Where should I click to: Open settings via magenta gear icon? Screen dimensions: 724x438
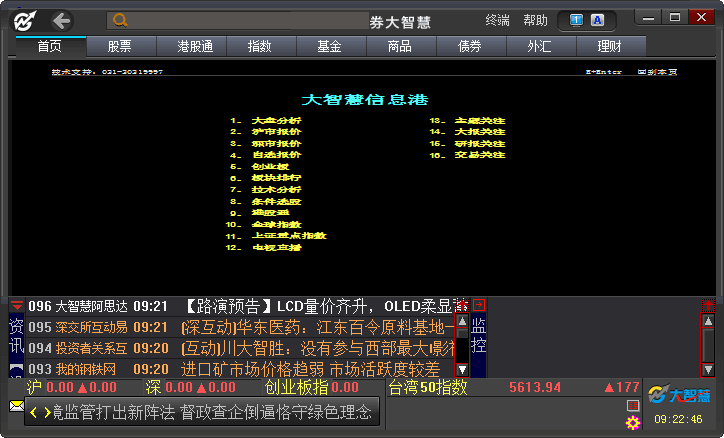pos(633,422)
